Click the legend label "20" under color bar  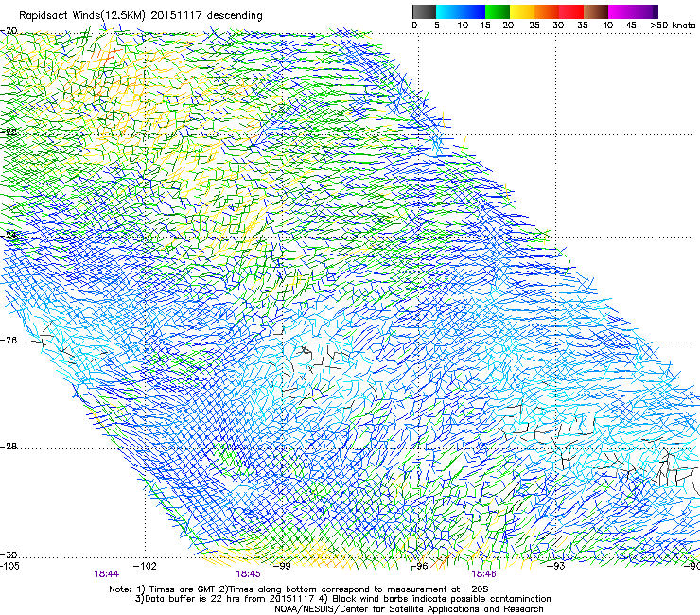pyautogui.click(x=508, y=26)
